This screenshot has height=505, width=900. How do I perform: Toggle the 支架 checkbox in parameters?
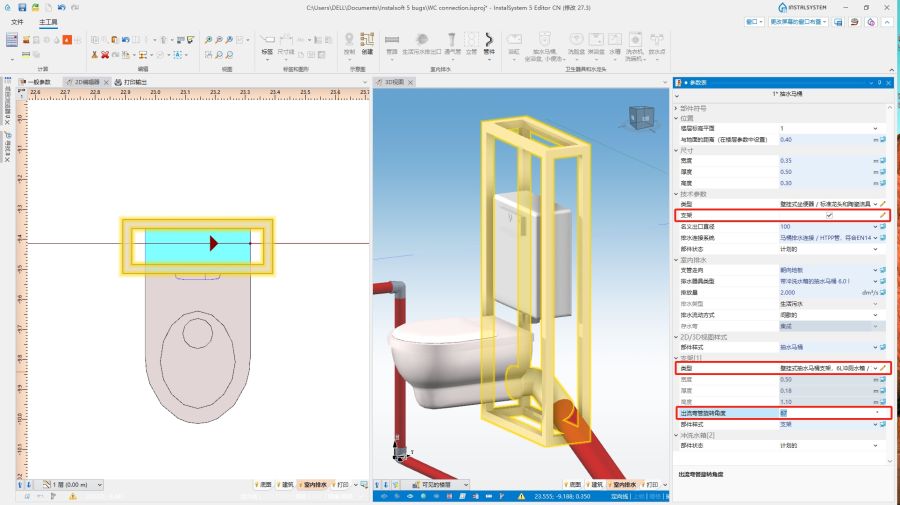pyautogui.click(x=828, y=215)
